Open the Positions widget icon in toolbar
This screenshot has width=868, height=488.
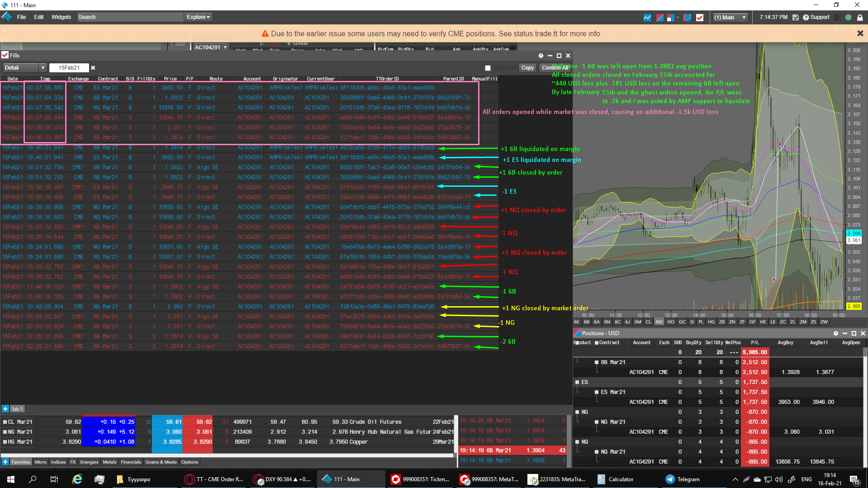click(x=660, y=18)
